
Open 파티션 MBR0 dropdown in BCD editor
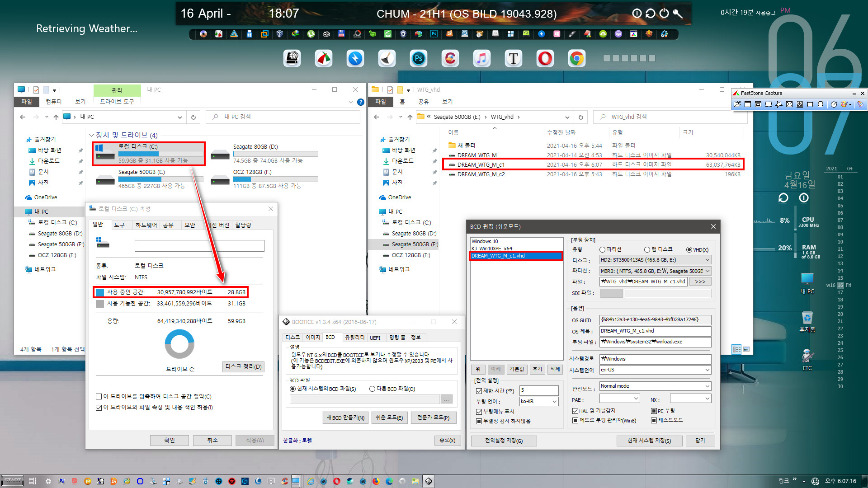click(655, 271)
